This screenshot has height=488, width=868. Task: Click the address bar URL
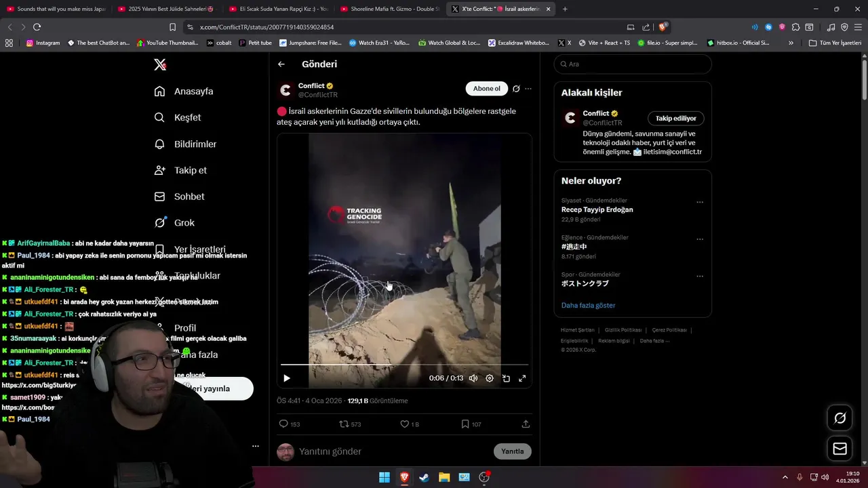coord(267,27)
